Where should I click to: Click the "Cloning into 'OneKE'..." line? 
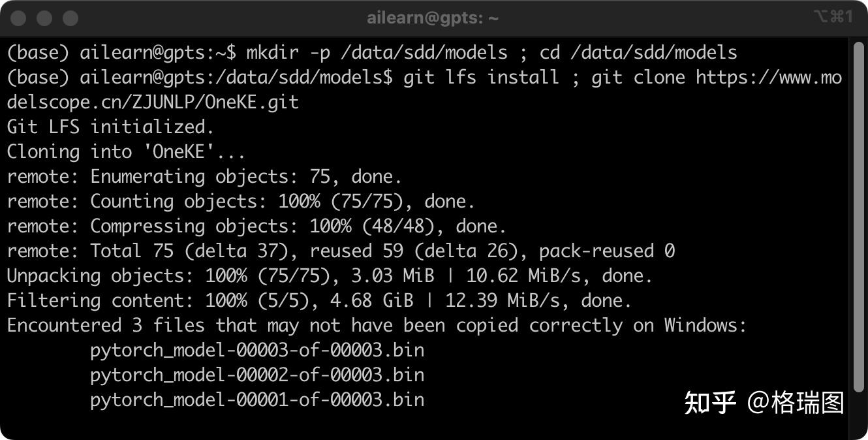pos(126,152)
